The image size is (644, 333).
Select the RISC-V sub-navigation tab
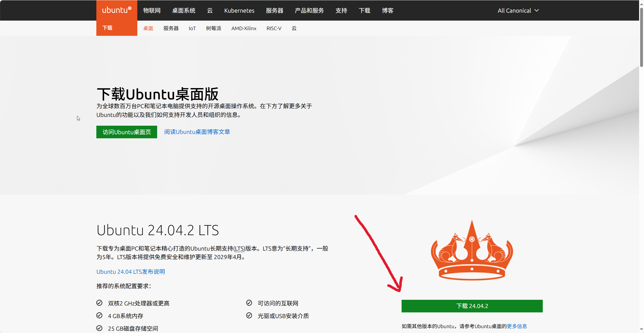274,28
